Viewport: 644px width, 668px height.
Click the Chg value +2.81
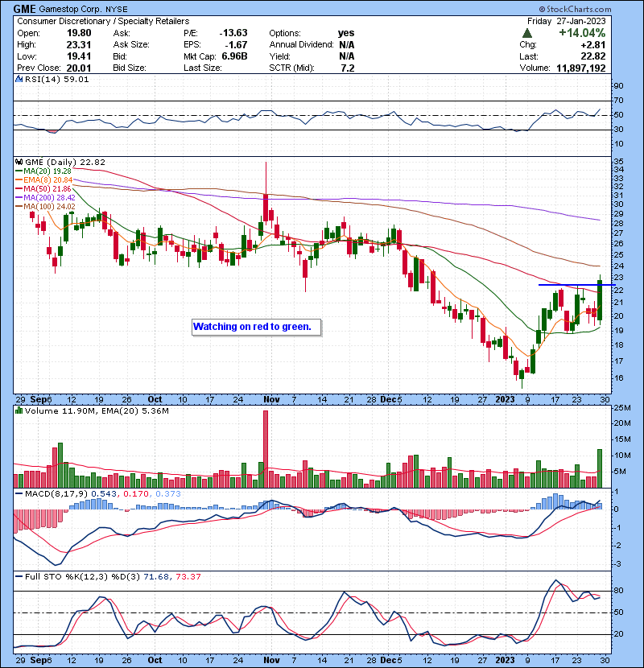(593, 45)
